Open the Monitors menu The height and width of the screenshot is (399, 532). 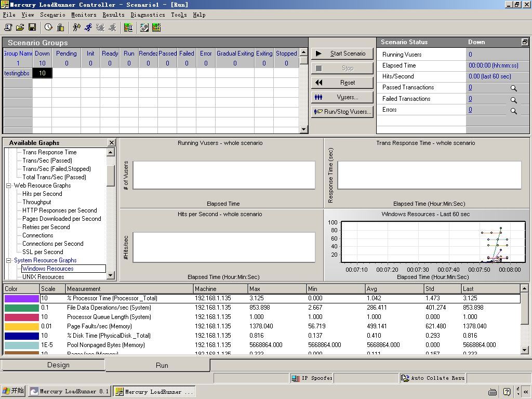pos(84,15)
